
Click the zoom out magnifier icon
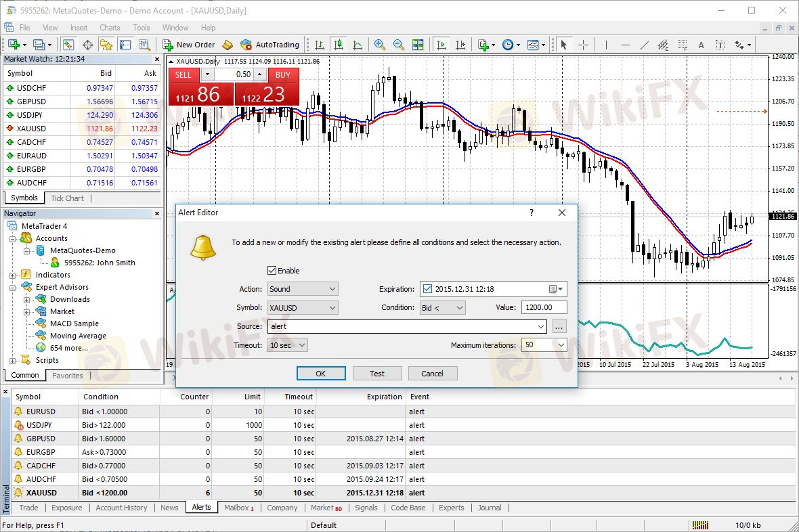coord(399,45)
